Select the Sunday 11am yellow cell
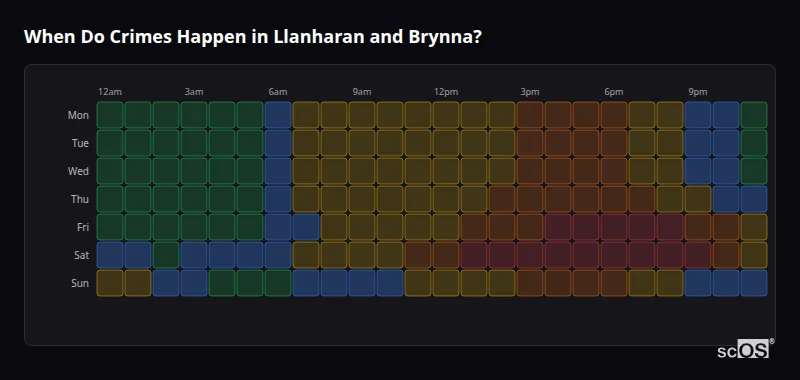 point(418,283)
